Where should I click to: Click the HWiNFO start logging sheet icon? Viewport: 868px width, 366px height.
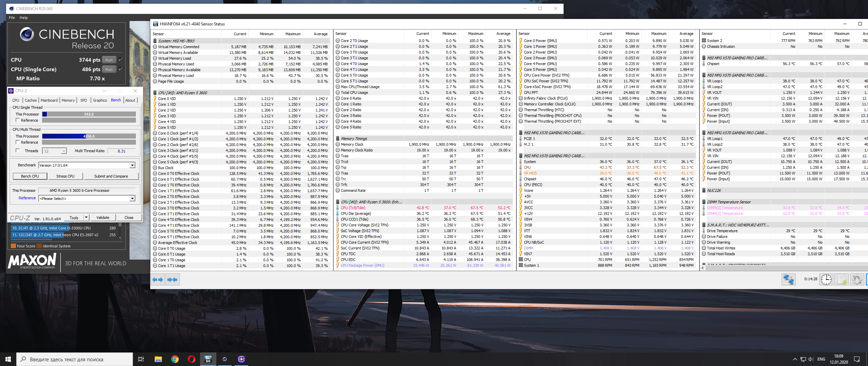842,280
